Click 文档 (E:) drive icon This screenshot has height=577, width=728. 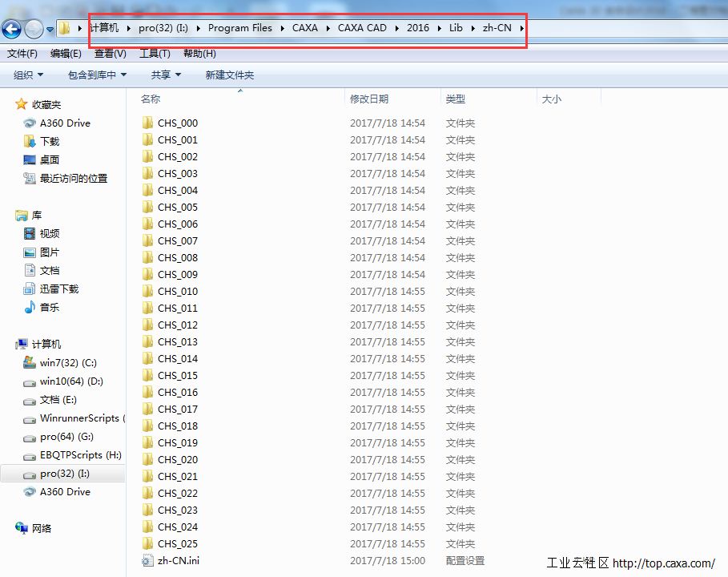30,401
